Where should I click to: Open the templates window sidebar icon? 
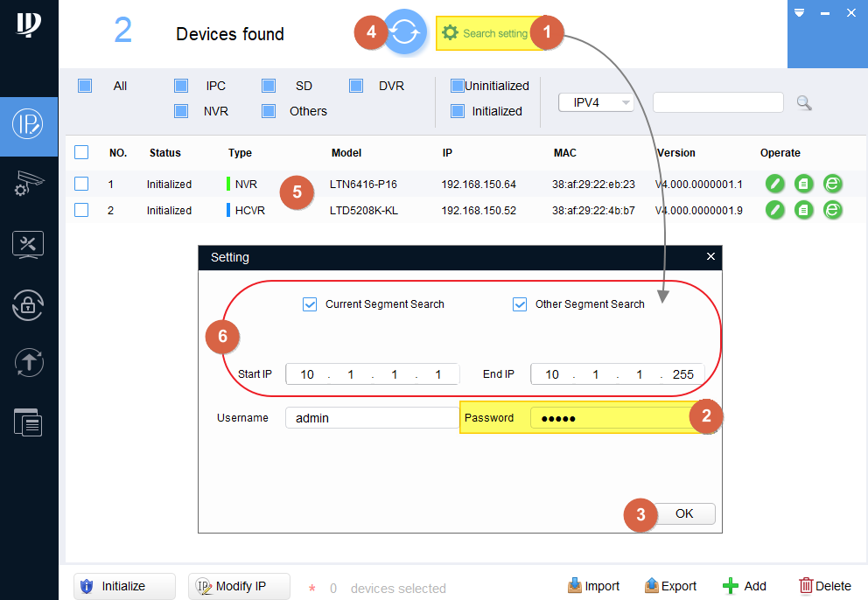point(28,422)
